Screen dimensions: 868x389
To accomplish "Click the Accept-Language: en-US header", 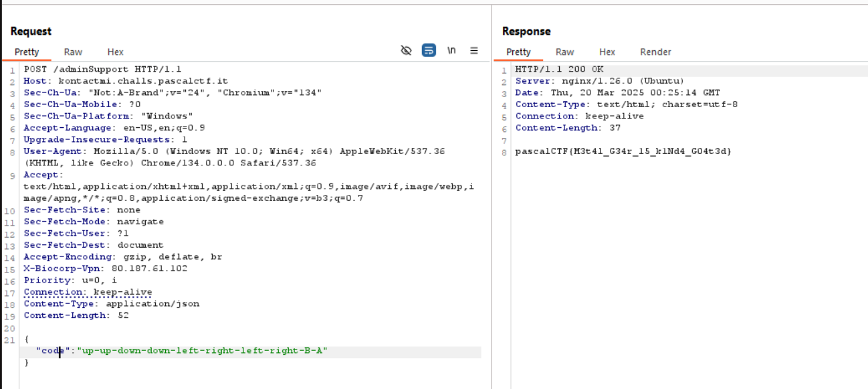I will click(x=114, y=128).
